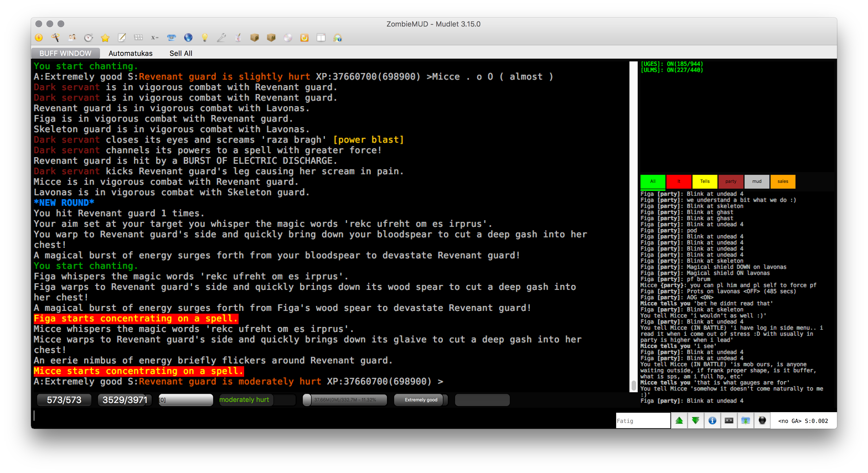Image resolution: width=868 pixels, height=473 pixels.
Task: Open the Manual (lightbulb icon)
Action: [x=205, y=38]
